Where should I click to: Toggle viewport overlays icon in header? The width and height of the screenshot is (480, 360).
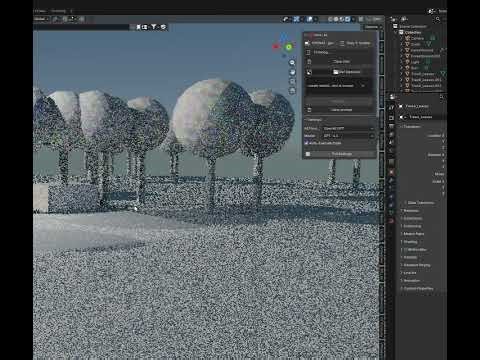tap(310, 19)
